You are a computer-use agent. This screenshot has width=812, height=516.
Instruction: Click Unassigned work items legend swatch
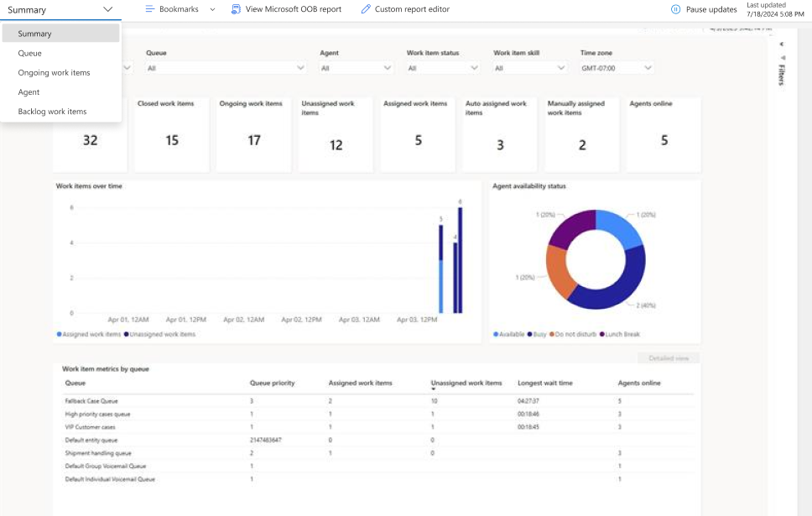click(x=127, y=334)
